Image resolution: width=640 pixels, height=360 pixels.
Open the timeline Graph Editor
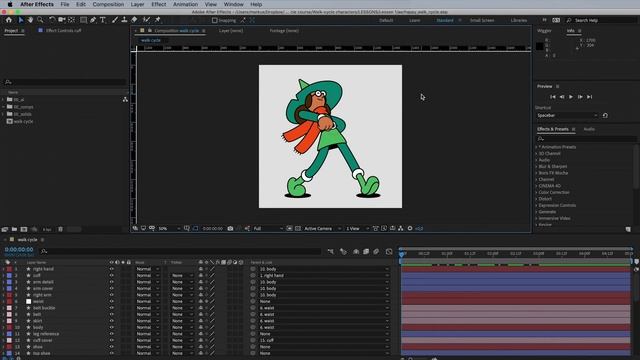(389, 251)
